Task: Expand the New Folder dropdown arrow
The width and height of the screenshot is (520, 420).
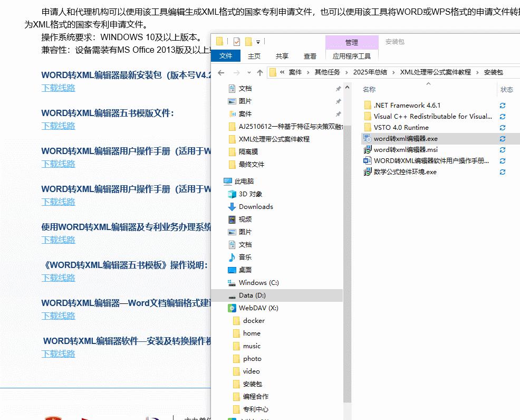Action: tap(257, 42)
